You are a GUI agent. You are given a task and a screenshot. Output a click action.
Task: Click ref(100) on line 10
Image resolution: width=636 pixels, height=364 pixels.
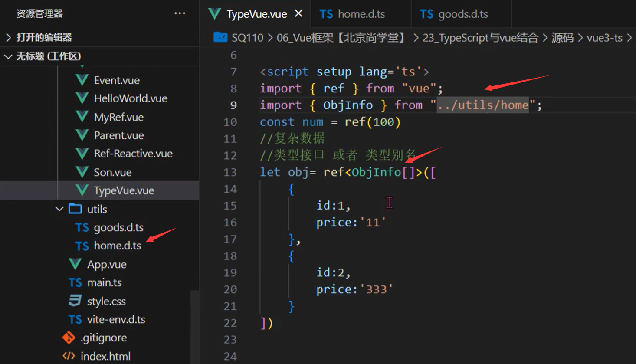pyautogui.click(x=373, y=122)
